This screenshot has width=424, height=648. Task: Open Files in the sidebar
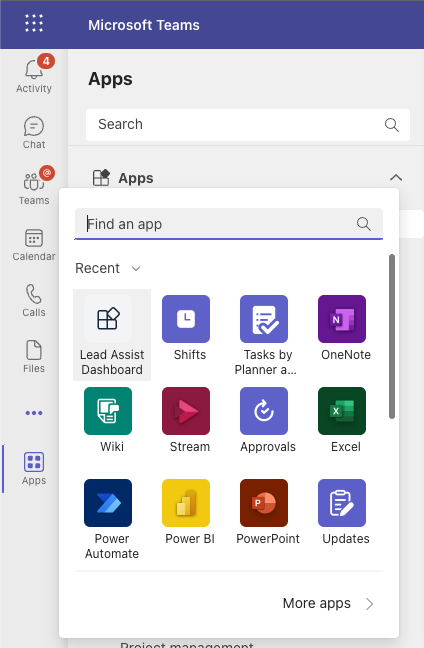(34, 356)
